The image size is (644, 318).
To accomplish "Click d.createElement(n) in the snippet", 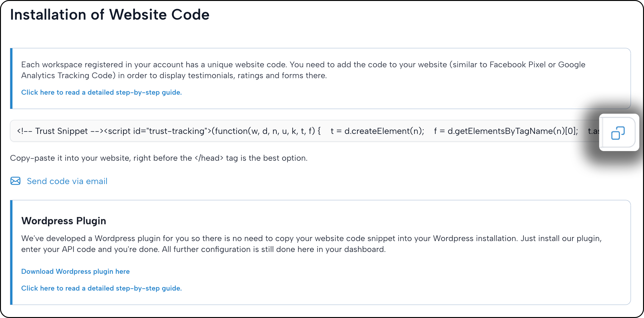I will tap(384, 131).
